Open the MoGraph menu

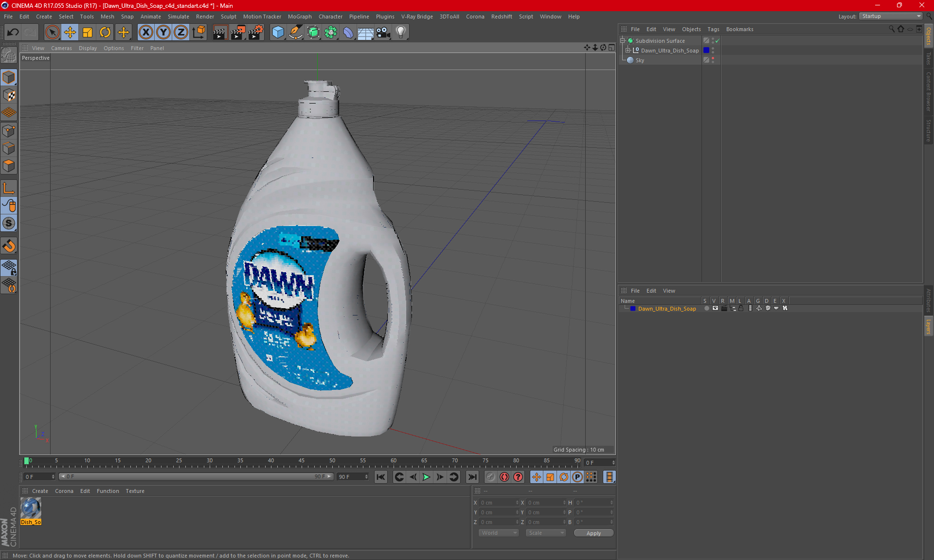[x=300, y=17]
